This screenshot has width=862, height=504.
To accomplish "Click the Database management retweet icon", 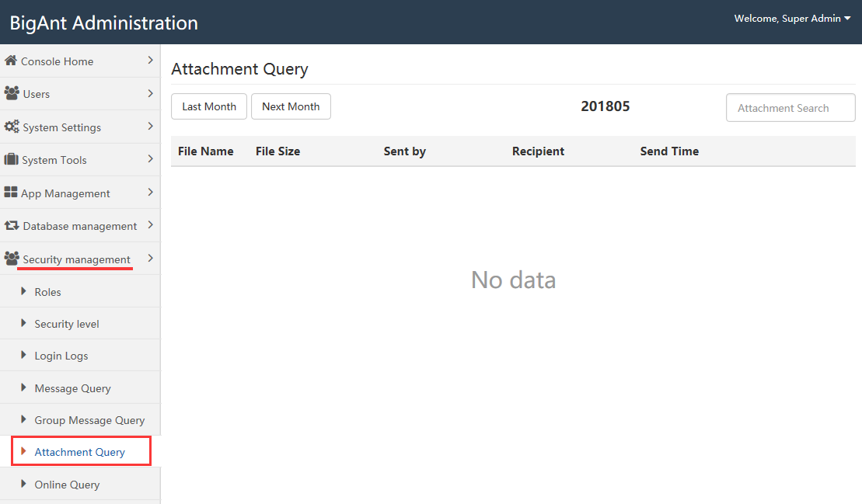I will click(x=12, y=225).
